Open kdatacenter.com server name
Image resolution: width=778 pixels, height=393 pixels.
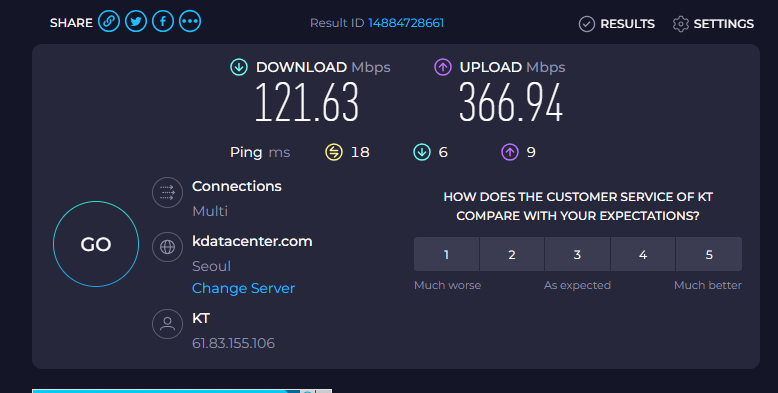[x=252, y=241]
